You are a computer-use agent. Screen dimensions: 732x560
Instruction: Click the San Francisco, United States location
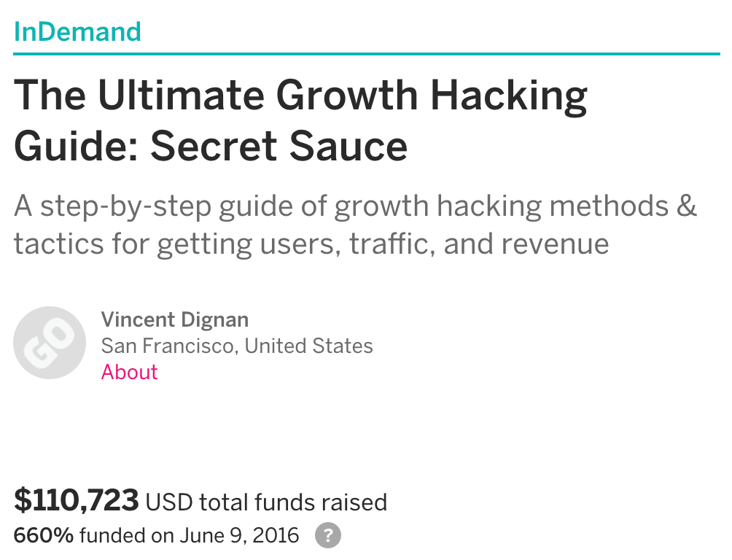click(x=236, y=346)
